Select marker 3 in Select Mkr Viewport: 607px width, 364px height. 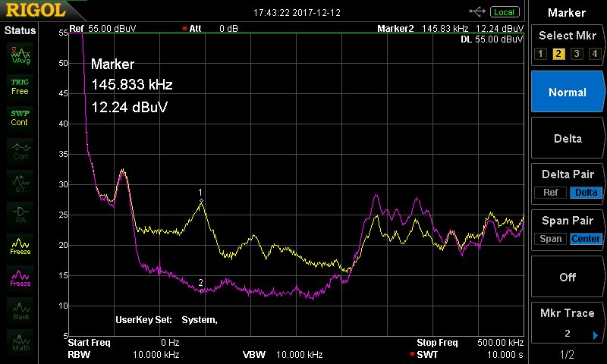coord(577,53)
